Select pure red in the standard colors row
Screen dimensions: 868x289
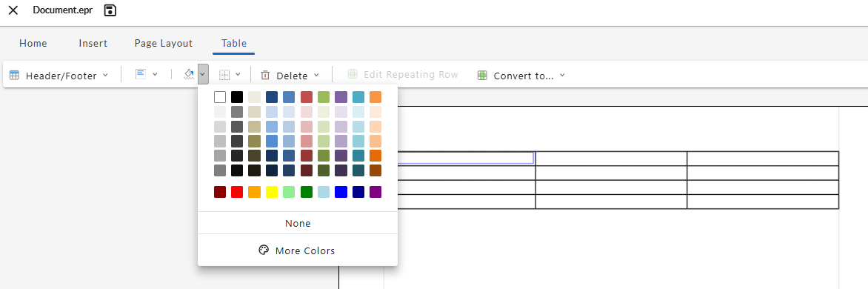[x=237, y=192]
